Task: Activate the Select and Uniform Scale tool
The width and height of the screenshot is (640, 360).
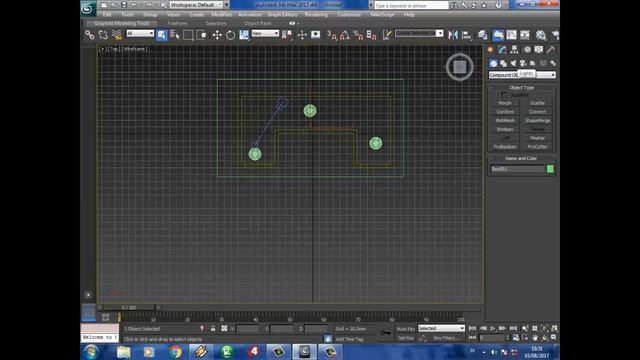Action: (x=244, y=35)
